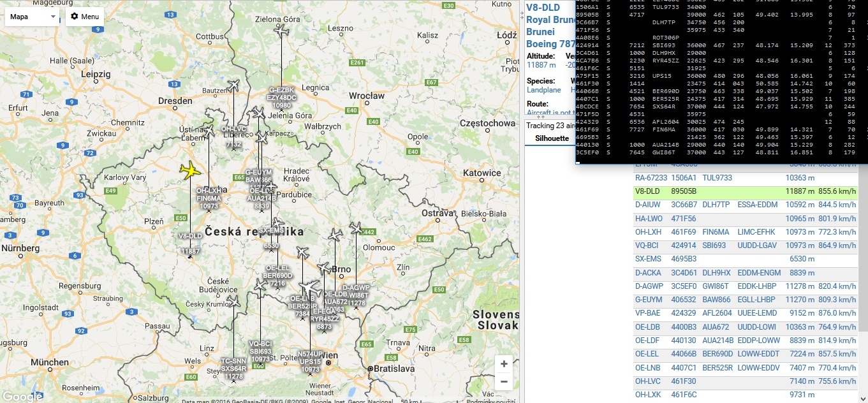The height and width of the screenshot is (403, 868).
Task: Select OH-LXK in the aircraft list
Action: point(745,395)
